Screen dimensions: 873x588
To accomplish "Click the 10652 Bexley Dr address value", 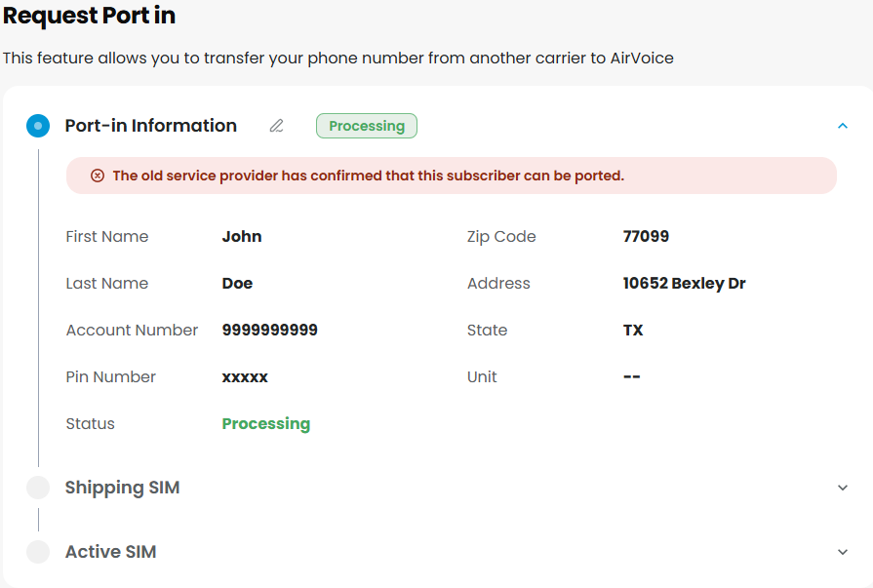I will pyautogui.click(x=685, y=284).
